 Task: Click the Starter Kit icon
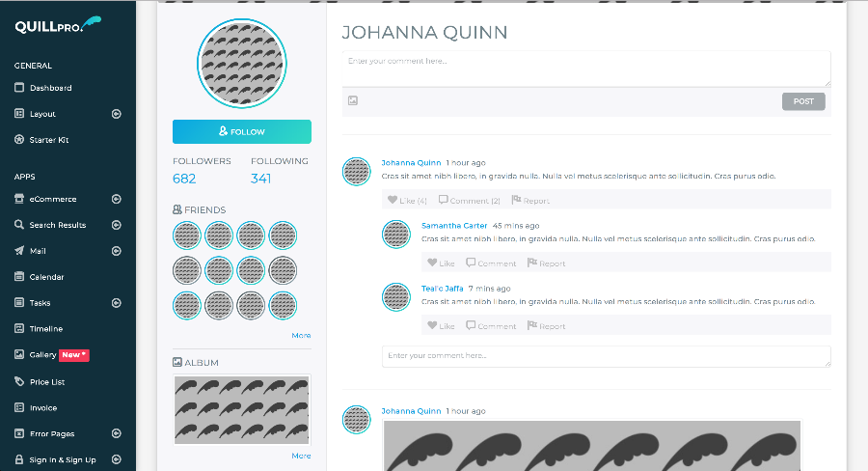click(19, 140)
